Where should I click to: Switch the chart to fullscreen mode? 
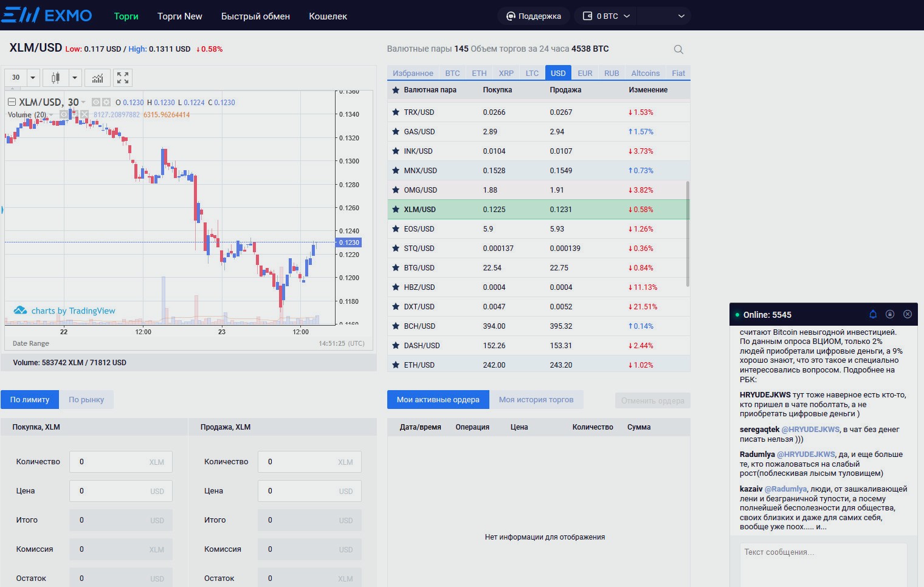tap(123, 78)
